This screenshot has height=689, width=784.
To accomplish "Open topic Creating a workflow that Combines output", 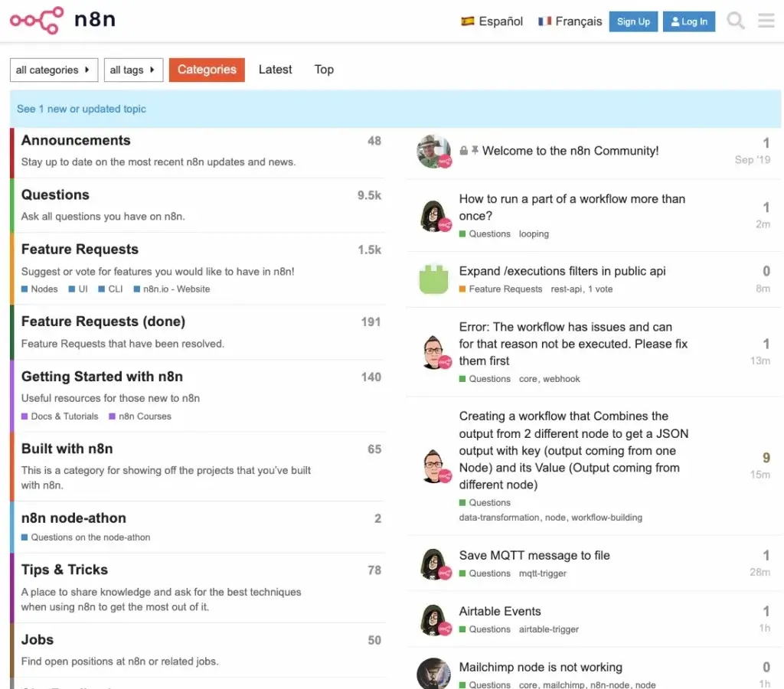I will tap(573, 450).
